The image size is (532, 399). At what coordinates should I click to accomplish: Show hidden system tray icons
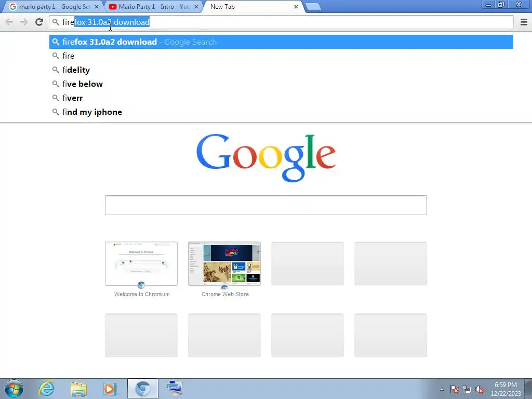(442, 389)
